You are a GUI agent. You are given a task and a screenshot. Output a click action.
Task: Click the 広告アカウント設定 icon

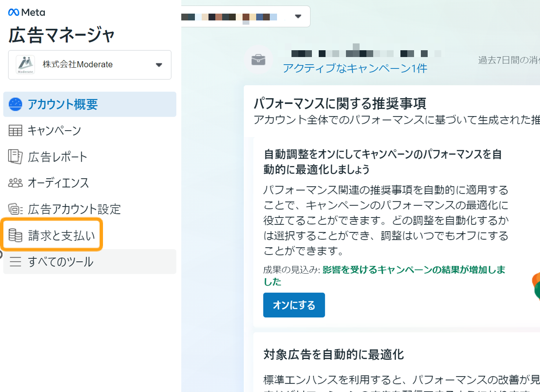pos(15,209)
